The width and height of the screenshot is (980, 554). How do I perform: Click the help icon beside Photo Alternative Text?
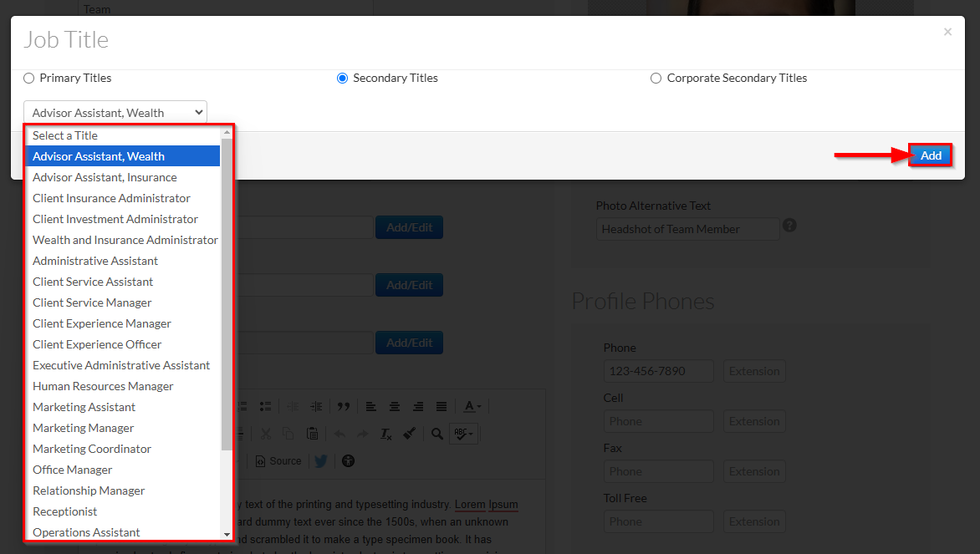789,226
